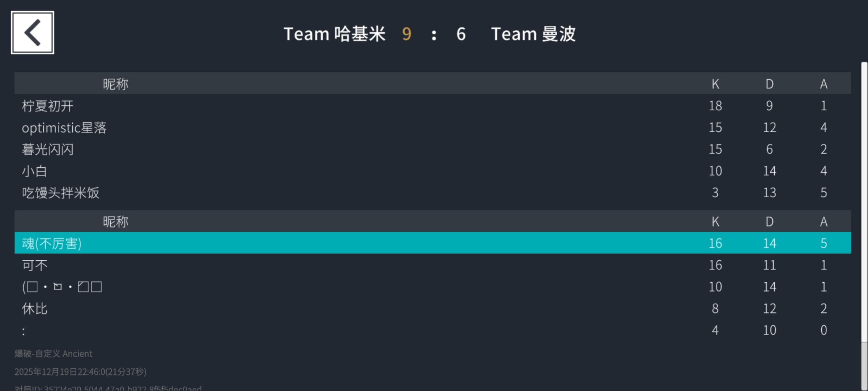Select player row 休比
The height and width of the screenshot is (391, 868).
35,308
